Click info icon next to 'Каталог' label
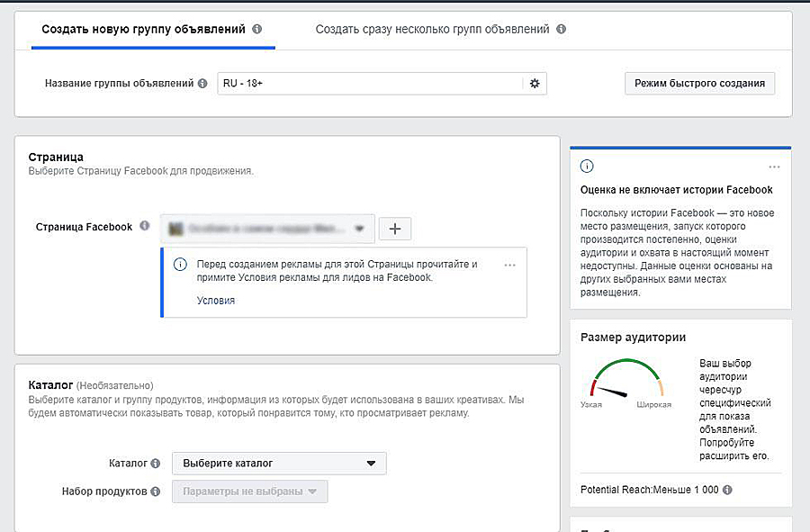Image resolution: width=810 pixels, height=532 pixels. 156,464
